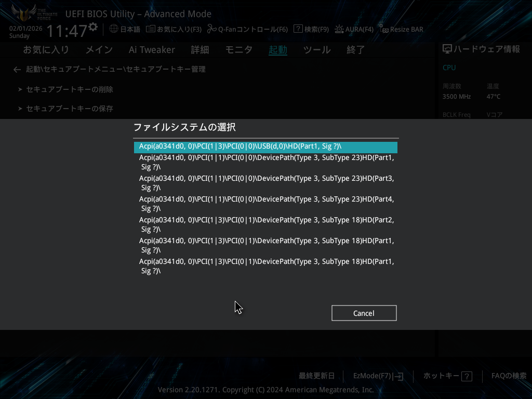Click the Cancel button in dialog
This screenshot has width=532, height=399.
coord(364,313)
